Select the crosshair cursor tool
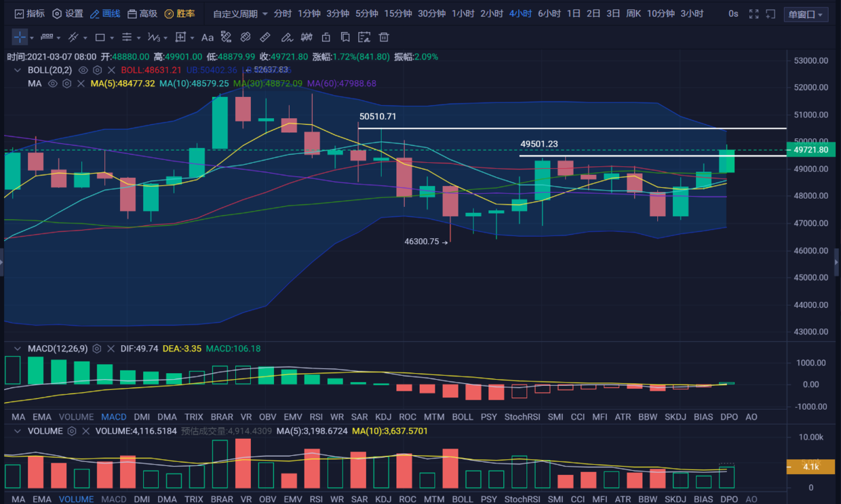The width and height of the screenshot is (841, 504). point(20,37)
